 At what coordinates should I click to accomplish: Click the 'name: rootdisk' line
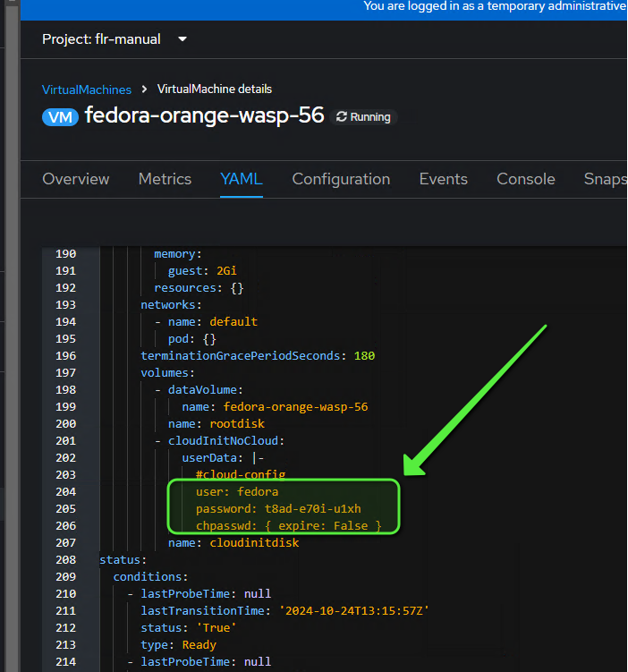point(216,424)
